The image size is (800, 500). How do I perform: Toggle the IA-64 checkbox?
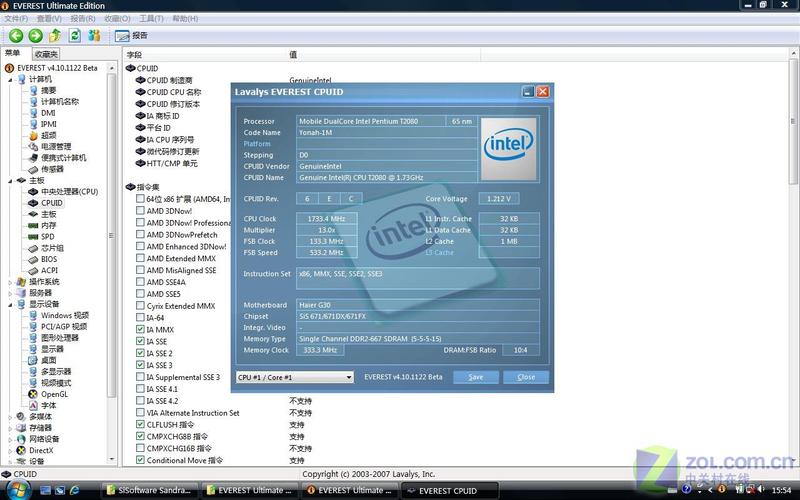(x=140, y=317)
